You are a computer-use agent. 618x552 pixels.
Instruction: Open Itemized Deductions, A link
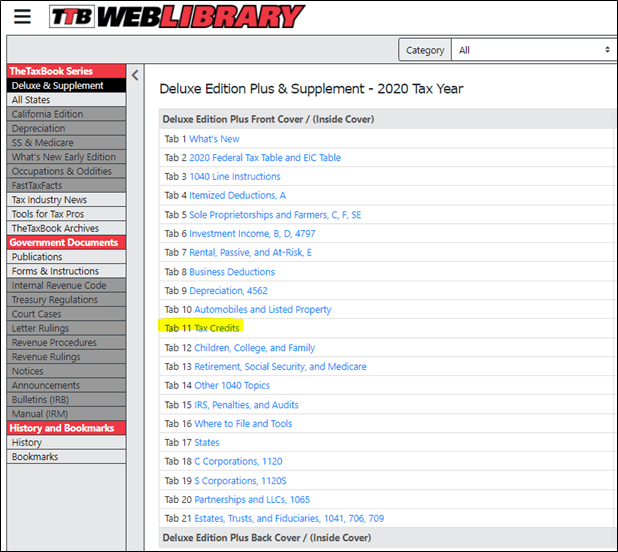pyautogui.click(x=238, y=195)
